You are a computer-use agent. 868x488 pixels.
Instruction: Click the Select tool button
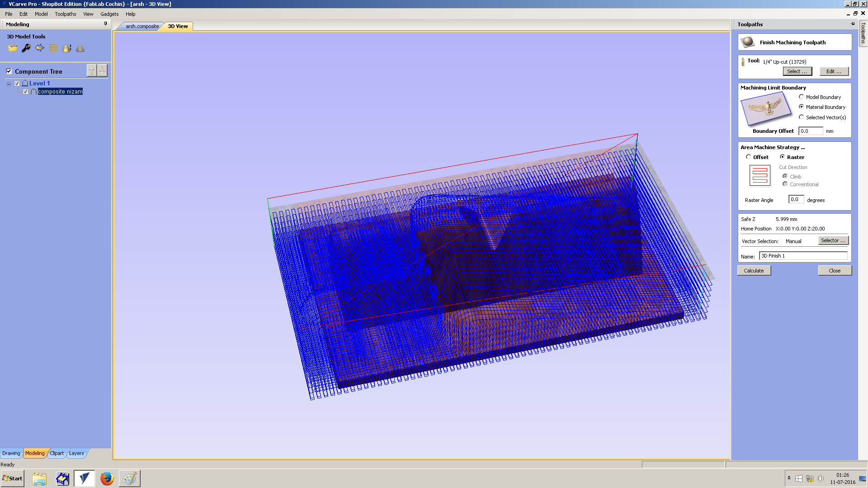[797, 71]
